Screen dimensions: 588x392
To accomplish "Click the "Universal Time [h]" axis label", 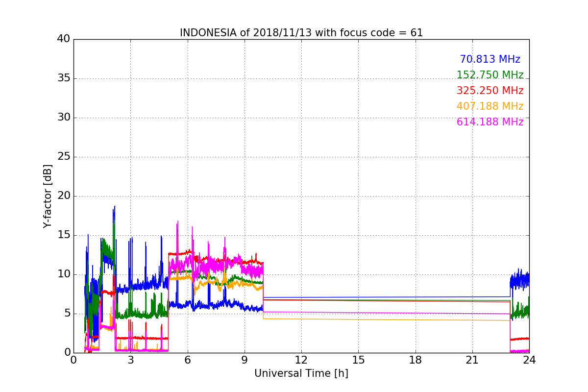I will point(301,373).
